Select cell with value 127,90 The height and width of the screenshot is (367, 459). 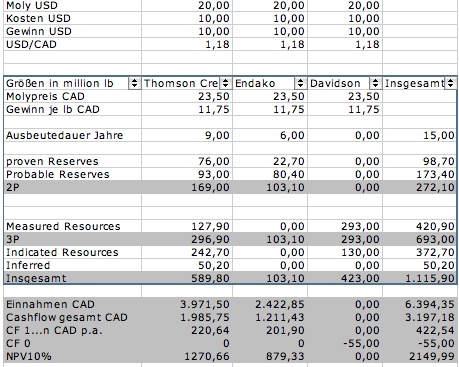click(187, 226)
